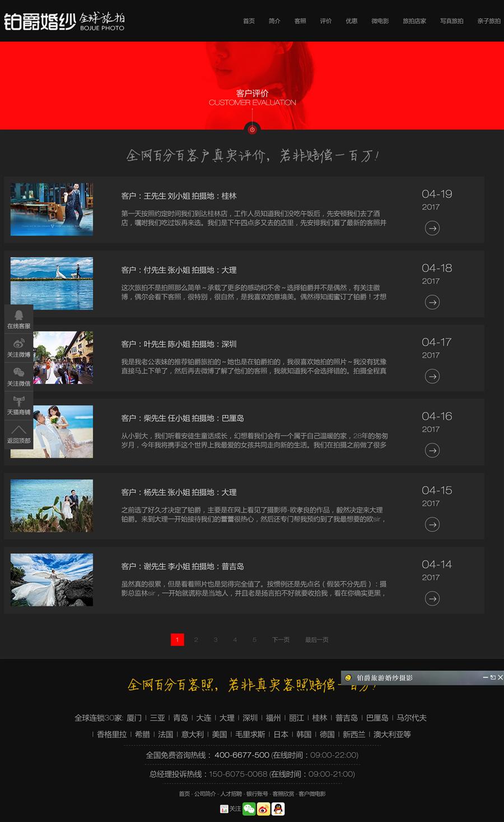Click the QQ penguin icon in footer
The image size is (504, 822).
point(278,809)
